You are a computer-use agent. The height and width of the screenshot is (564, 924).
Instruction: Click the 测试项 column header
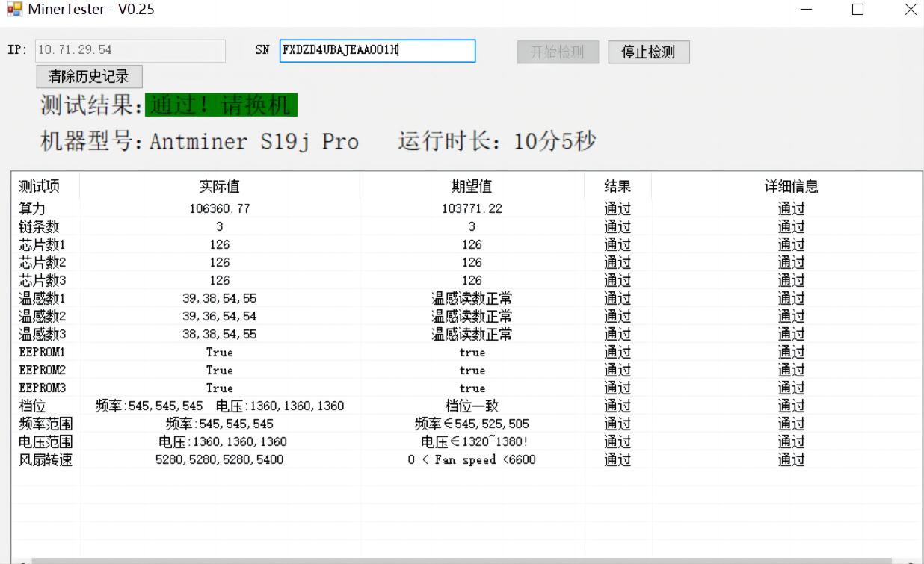coord(40,186)
